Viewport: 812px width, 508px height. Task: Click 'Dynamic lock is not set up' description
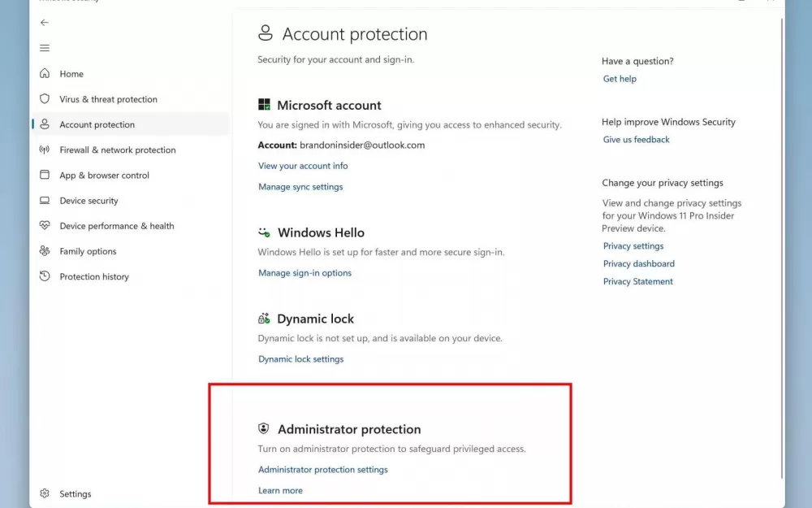tap(380, 338)
